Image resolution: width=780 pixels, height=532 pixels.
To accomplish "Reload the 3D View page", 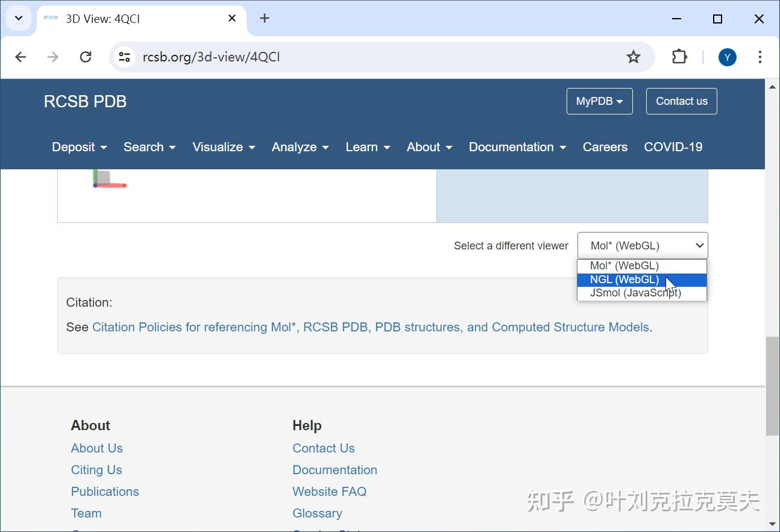I will coord(86,57).
